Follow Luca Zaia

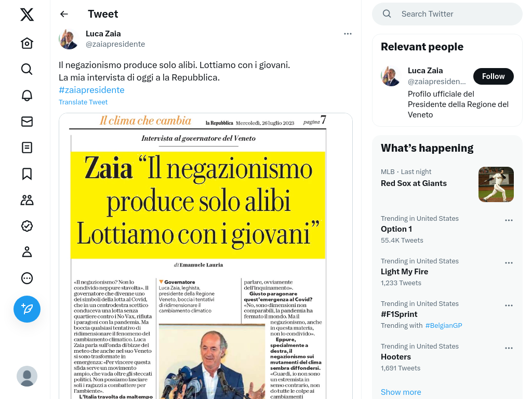494,76
